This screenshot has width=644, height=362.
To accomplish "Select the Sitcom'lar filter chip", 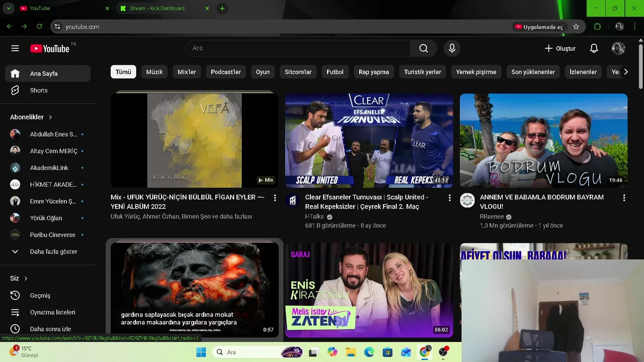I will pos(298,72).
